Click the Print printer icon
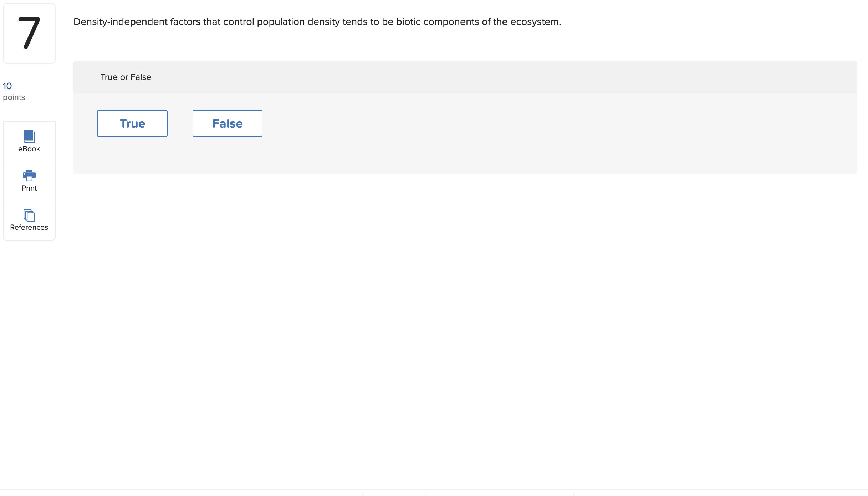This screenshot has width=868, height=496. (x=29, y=175)
